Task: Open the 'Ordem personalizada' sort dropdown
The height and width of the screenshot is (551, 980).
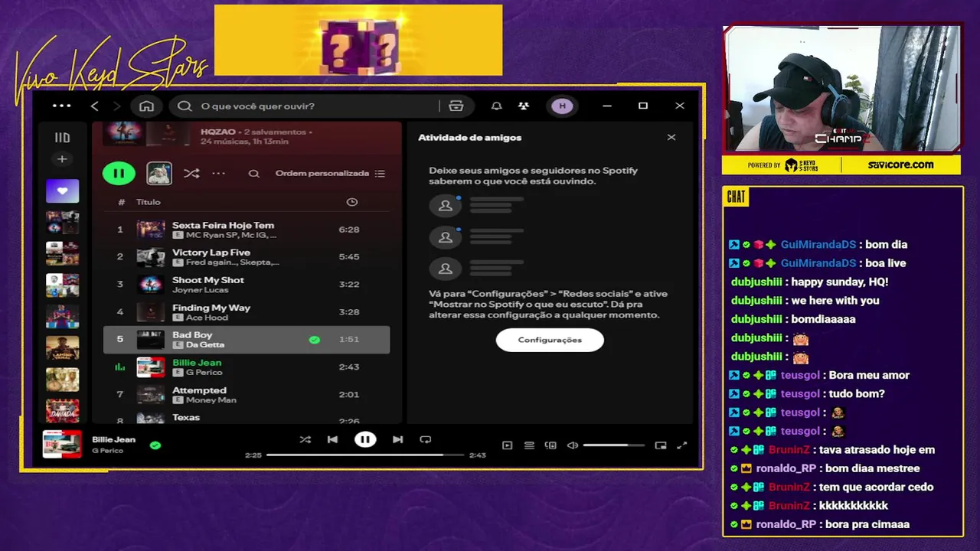Action: tap(330, 174)
